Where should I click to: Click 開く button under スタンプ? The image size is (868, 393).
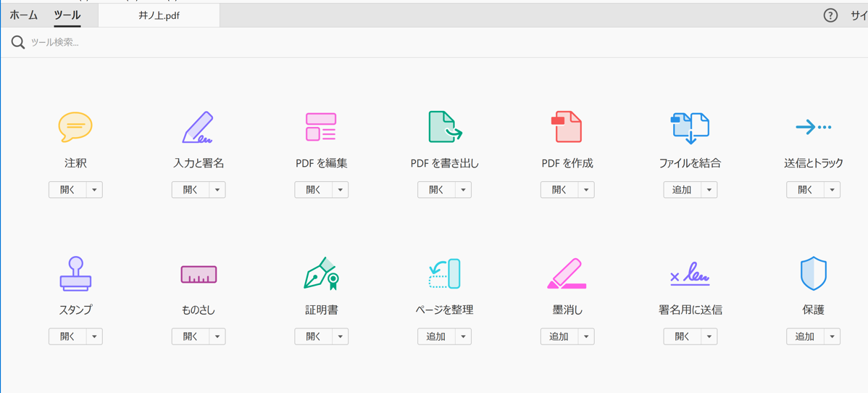(67, 336)
